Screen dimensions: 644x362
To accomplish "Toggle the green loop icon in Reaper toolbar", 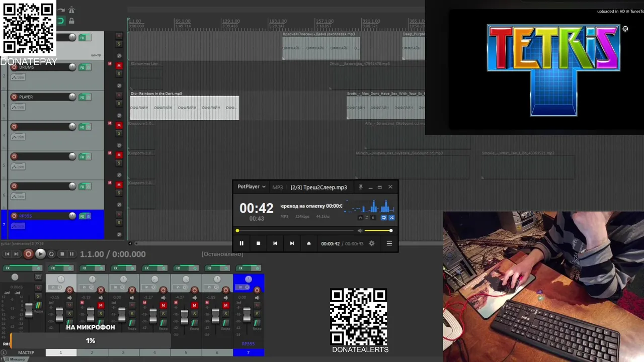I will click(x=60, y=21).
